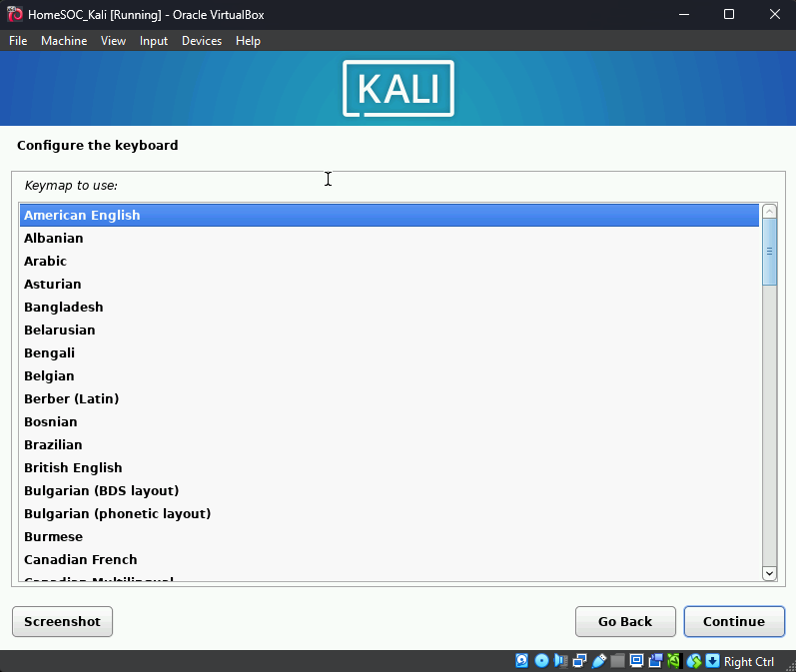Select British English keymap
The image size is (796, 672).
tap(73, 467)
